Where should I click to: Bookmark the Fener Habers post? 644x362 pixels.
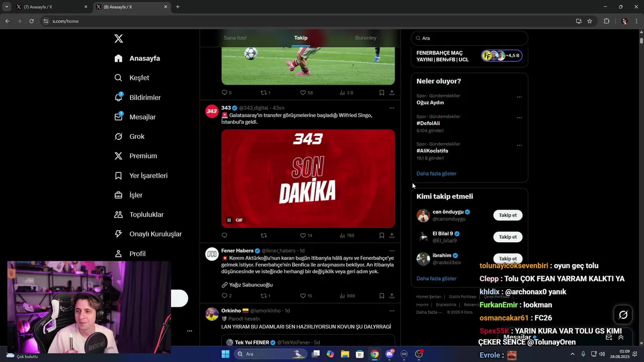pos(382,296)
